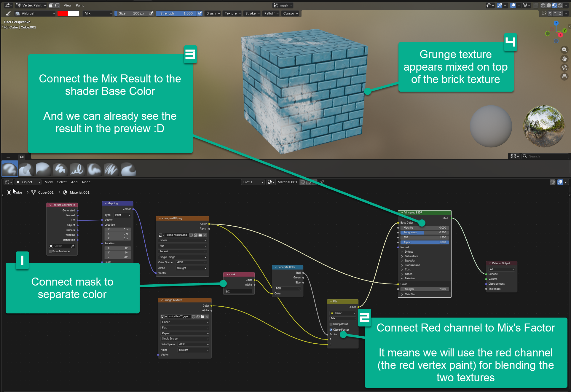Activate the pan view hand icon
The image size is (571, 392).
(x=564, y=59)
